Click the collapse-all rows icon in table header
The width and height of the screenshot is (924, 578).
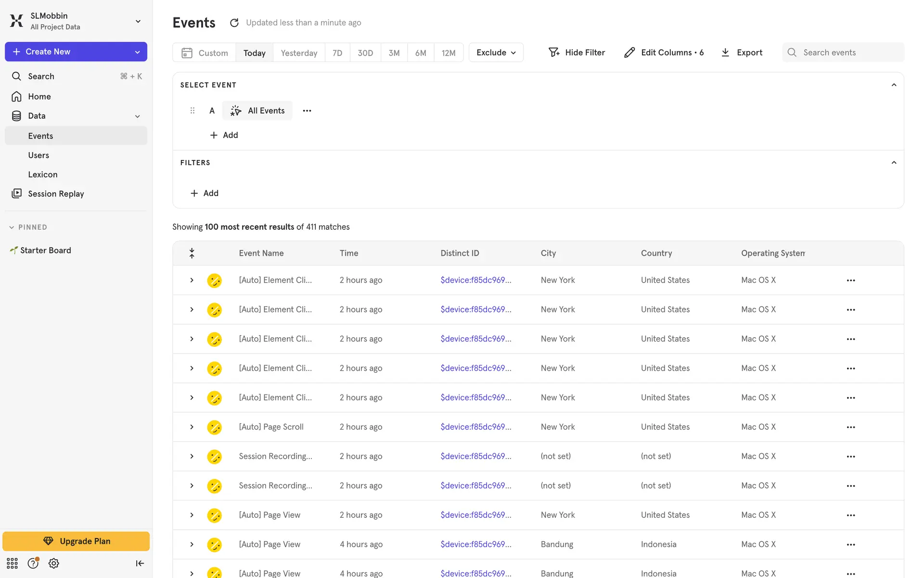point(192,253)
